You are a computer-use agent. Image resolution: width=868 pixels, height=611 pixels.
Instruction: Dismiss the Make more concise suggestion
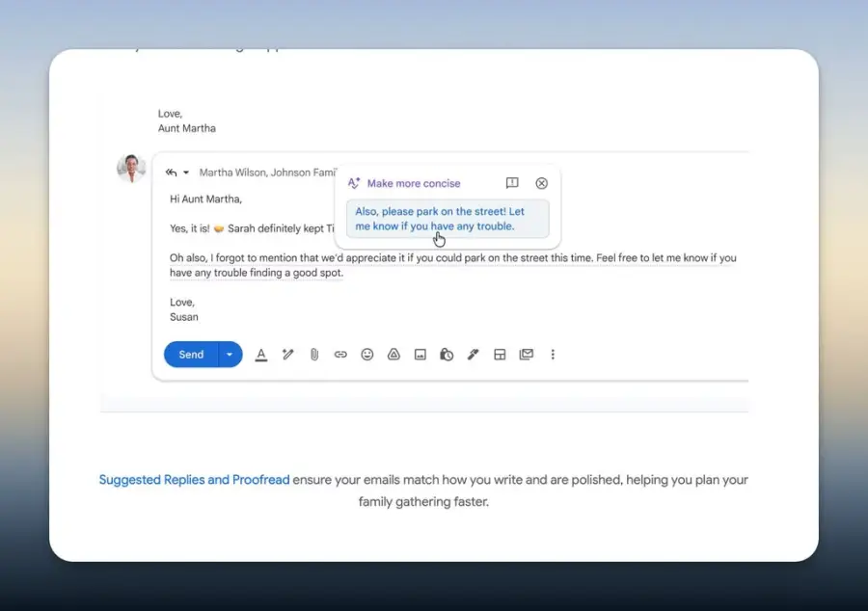click(x=541, y=183)
